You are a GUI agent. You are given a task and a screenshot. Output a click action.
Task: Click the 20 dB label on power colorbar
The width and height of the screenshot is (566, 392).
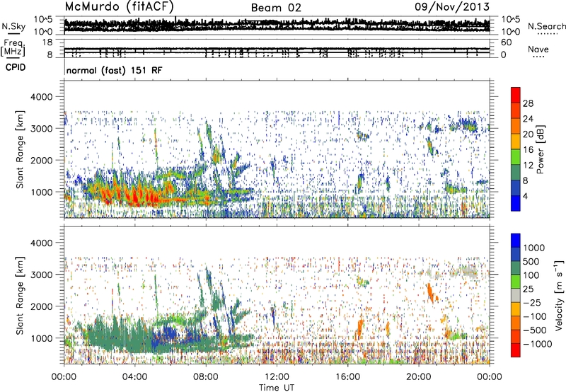coord(528,134)
